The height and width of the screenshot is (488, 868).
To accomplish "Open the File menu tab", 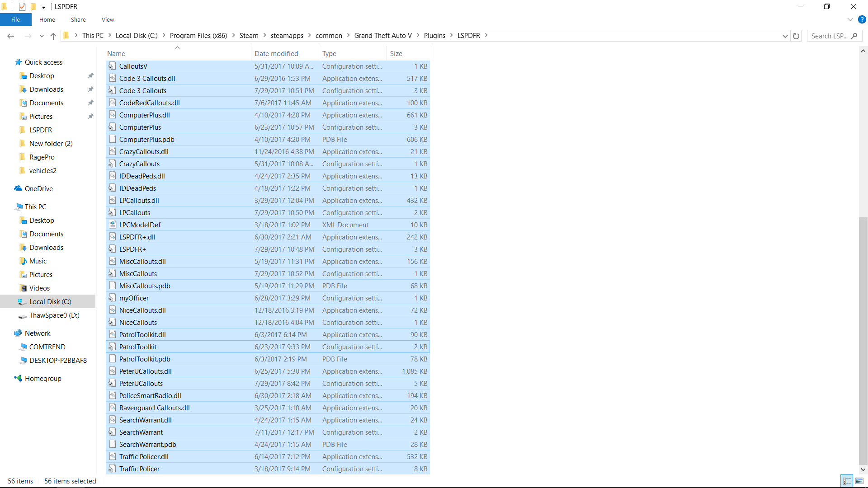I will [15, 19].
